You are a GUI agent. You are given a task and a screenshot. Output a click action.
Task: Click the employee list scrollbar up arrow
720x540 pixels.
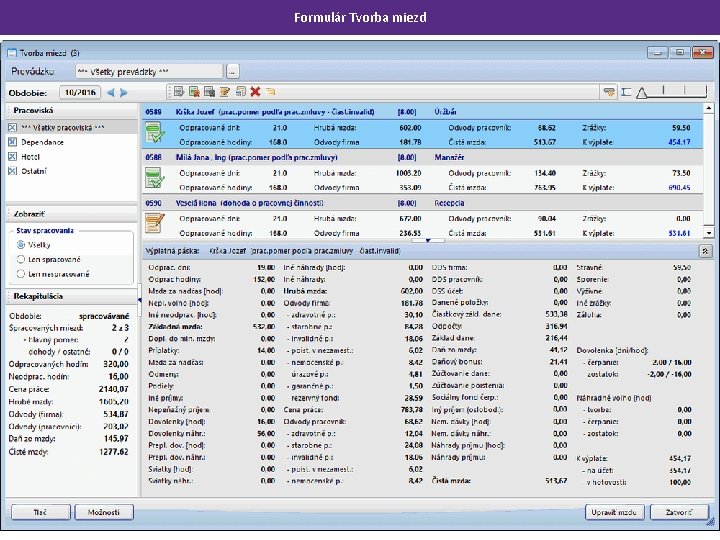point(709,108)
